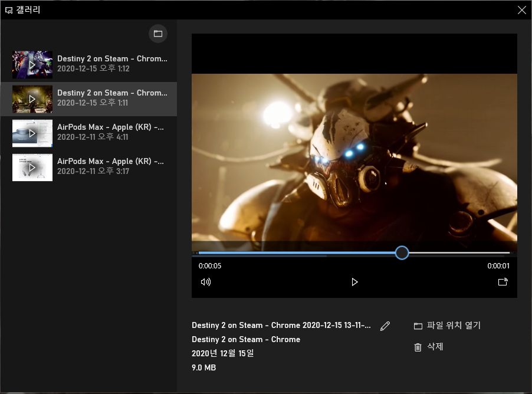This screenshot has height=394, width=532.
Task: Click the file size 9.0 MB text
Action: (x=203, y=367)
